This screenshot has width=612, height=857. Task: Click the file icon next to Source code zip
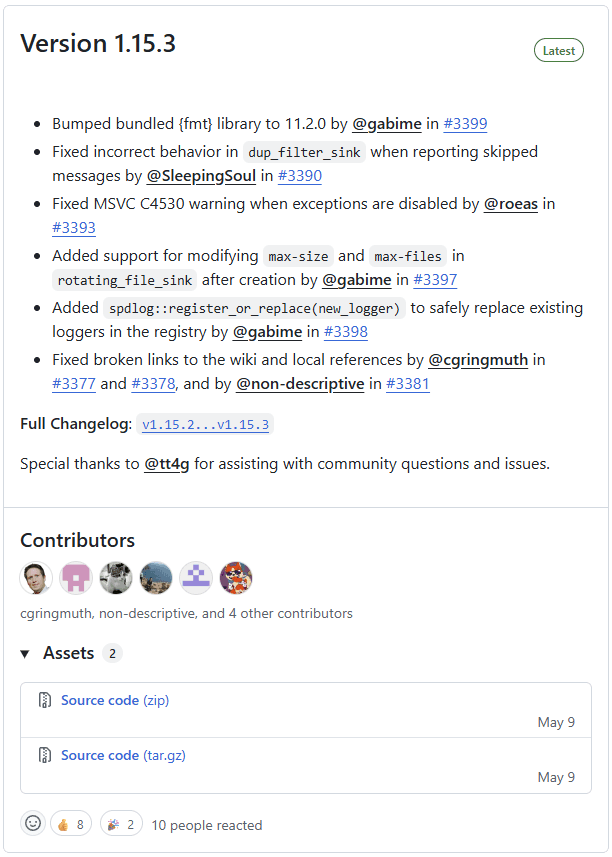(x=44, y=700)
